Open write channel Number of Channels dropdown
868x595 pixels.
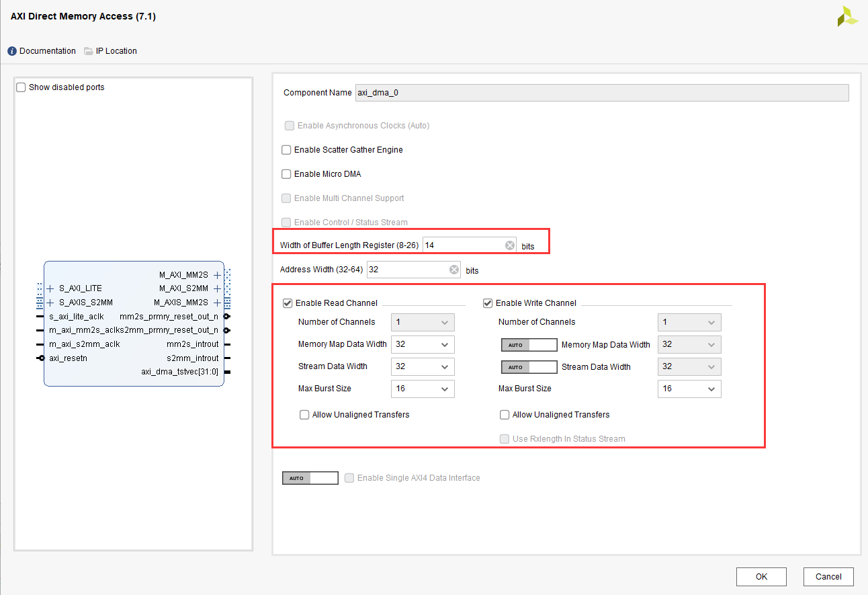click(689, 322)
